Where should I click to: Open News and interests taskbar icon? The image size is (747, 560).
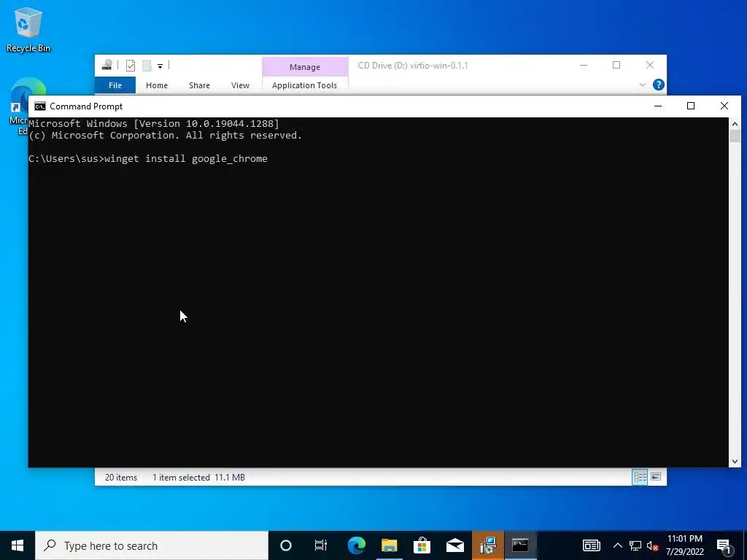(591, 545)
